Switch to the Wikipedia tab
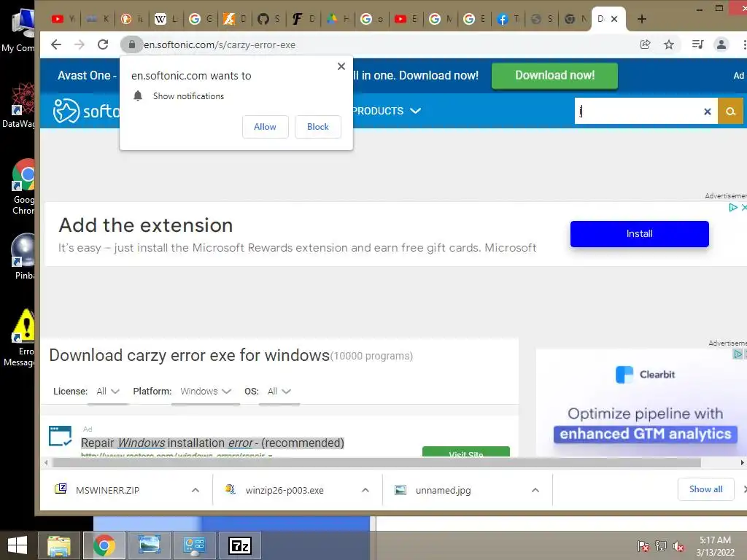Screen dimensions: 747x560 click(x=166, y=19)
